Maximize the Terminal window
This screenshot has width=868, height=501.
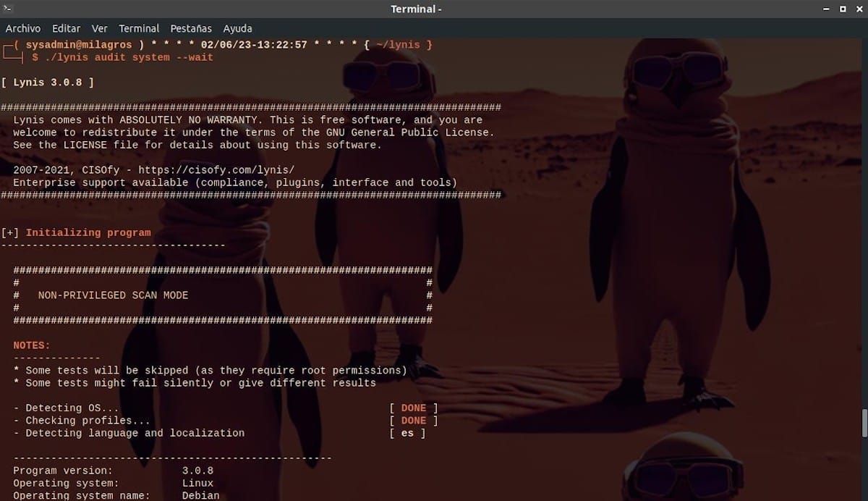tap(843, 9)
